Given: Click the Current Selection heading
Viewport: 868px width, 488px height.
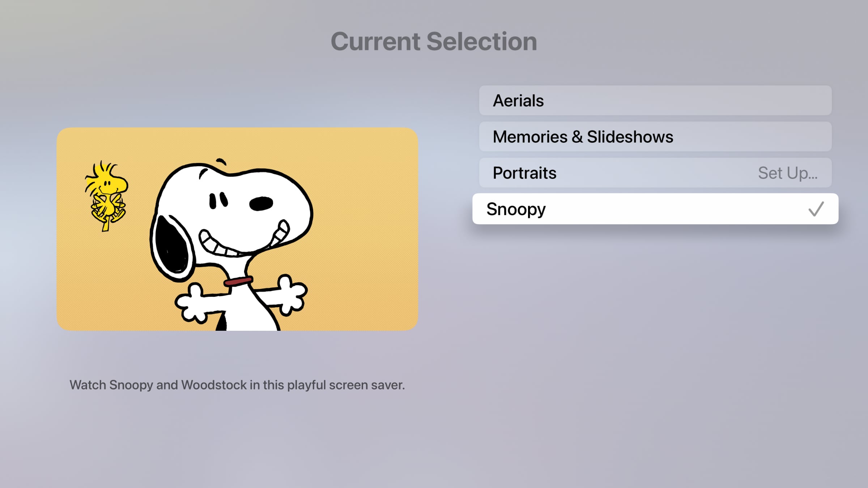Looking at the screenshot, I should [x=434, y=41].
